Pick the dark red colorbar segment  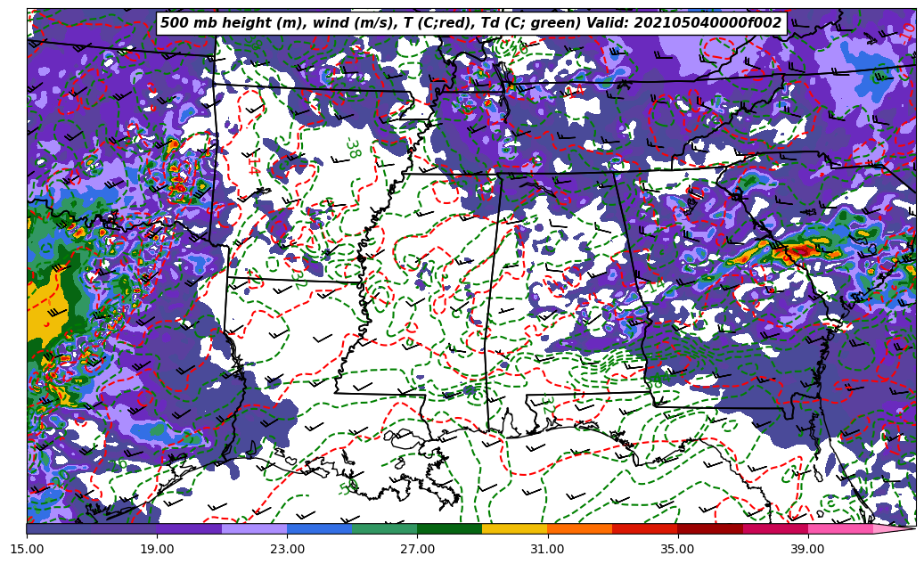click(x=709, y=528)
